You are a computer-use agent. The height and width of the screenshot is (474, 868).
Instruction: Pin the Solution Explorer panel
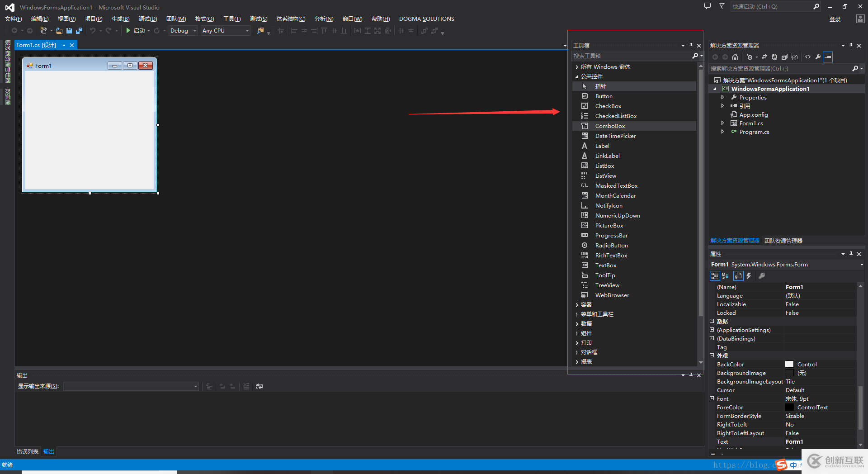(851, 45)
